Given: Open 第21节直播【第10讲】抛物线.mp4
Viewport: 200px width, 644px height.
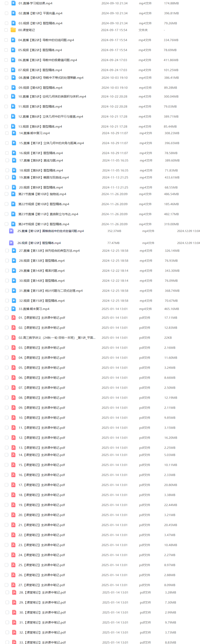Looking at the screenshot, I should click(42, 194).
